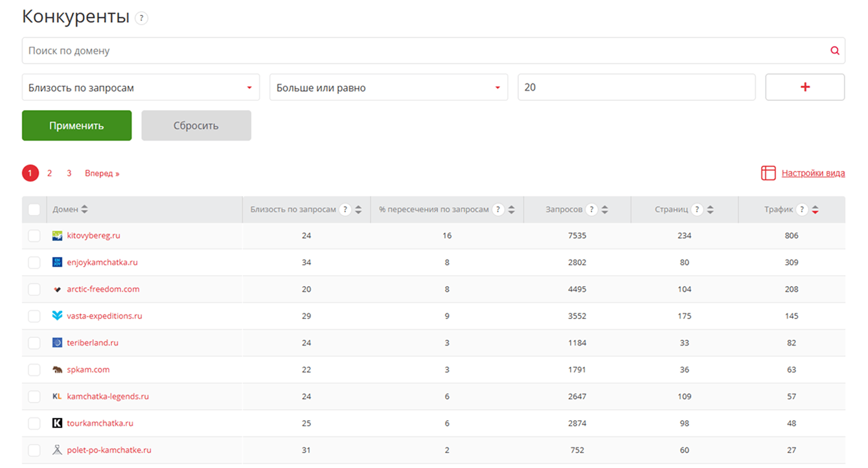Open the Настройки вида table layout icon
Image resolution: width=868 pixels, height=468 pixels.
(768, 173)
